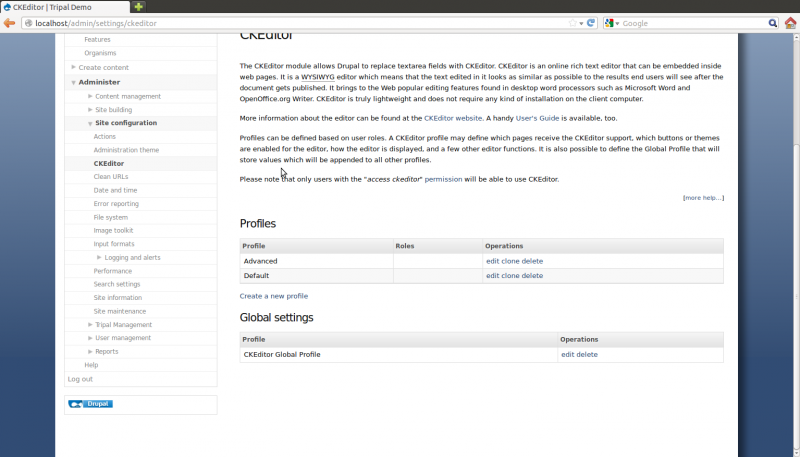The image size is (800, 457).
Task: Select the CKEditor | Tripal Demo tab
Action: tap(65, 7)
